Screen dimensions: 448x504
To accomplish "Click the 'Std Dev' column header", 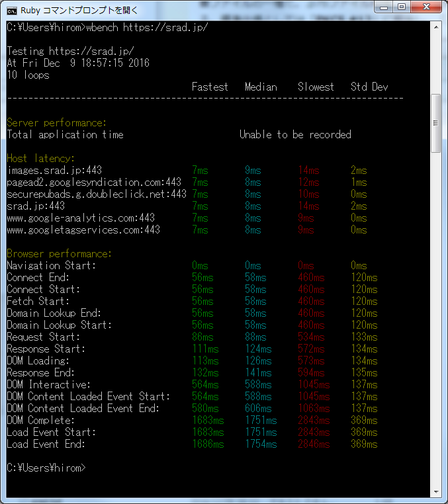I will pos(369,87).
